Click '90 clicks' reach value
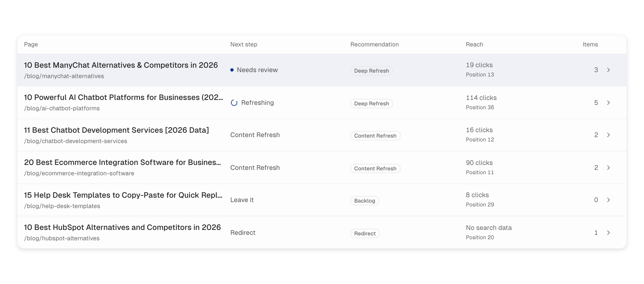Image resolution: width=644 pixels, height=284 pixels. coord(479,163)
